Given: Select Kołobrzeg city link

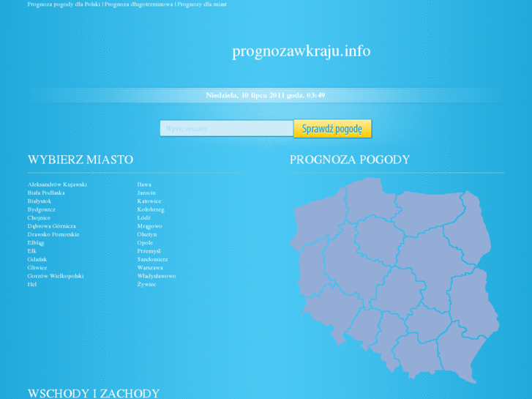Looking at the screenshot, I should tap(151, 209).
